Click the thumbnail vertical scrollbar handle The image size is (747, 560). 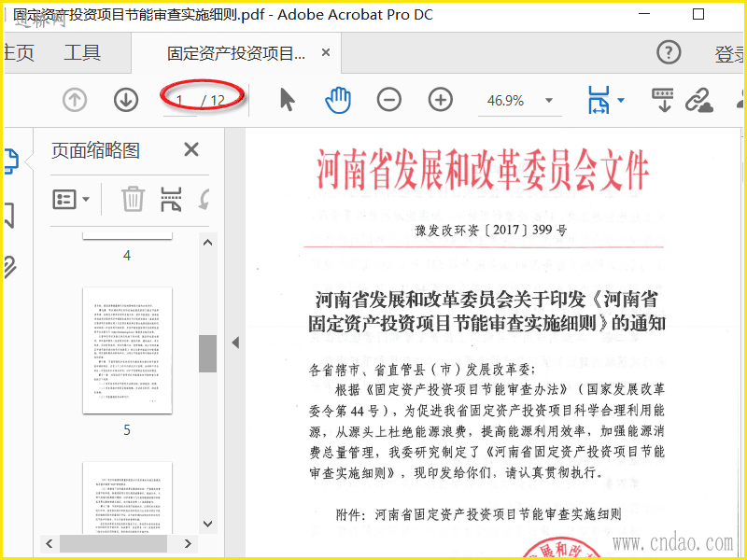pyautogui.click(x=207, y=354)
